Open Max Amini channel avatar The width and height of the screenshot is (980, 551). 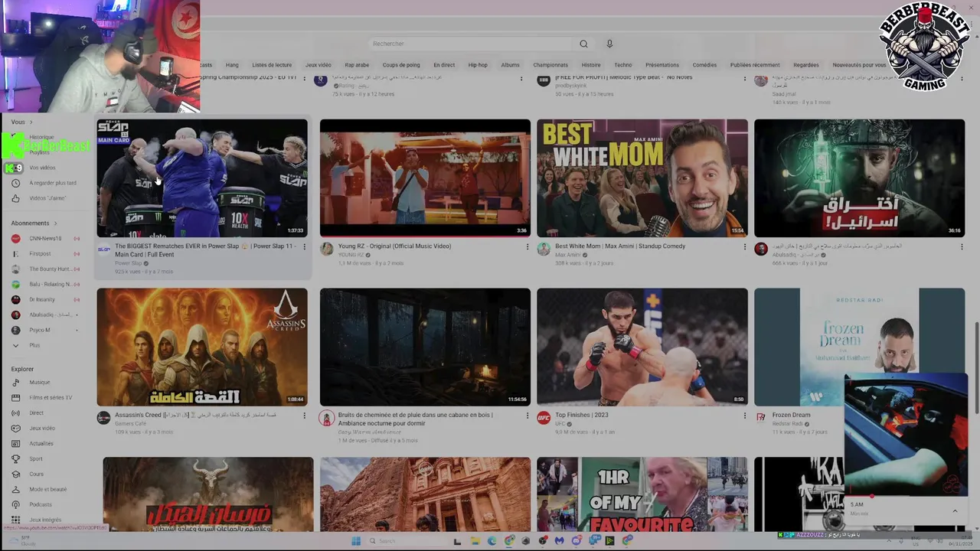point(544,249)
